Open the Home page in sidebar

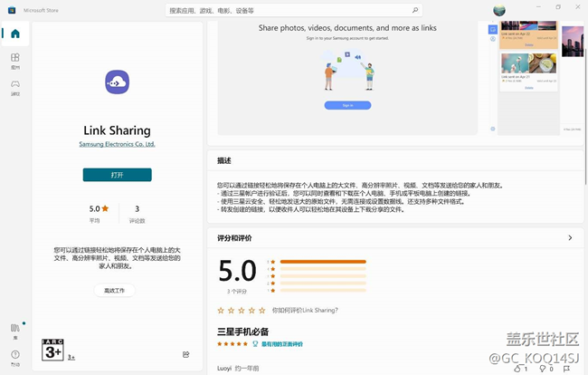15,34
